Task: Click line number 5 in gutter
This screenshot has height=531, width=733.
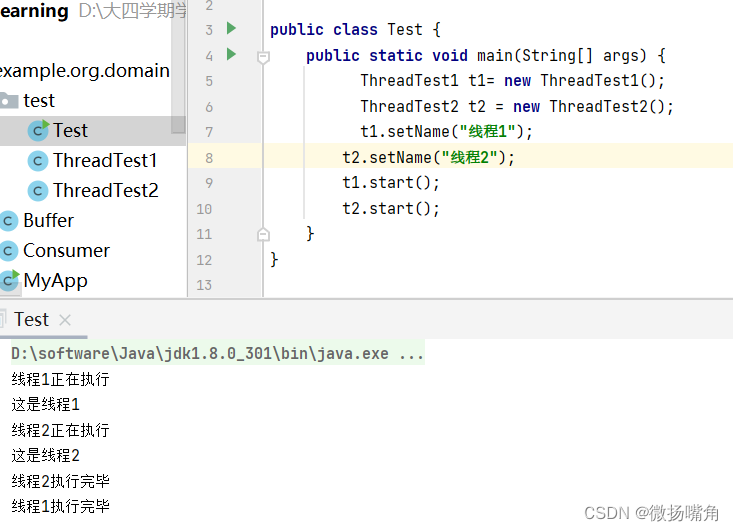Action: tap(208, 81)
